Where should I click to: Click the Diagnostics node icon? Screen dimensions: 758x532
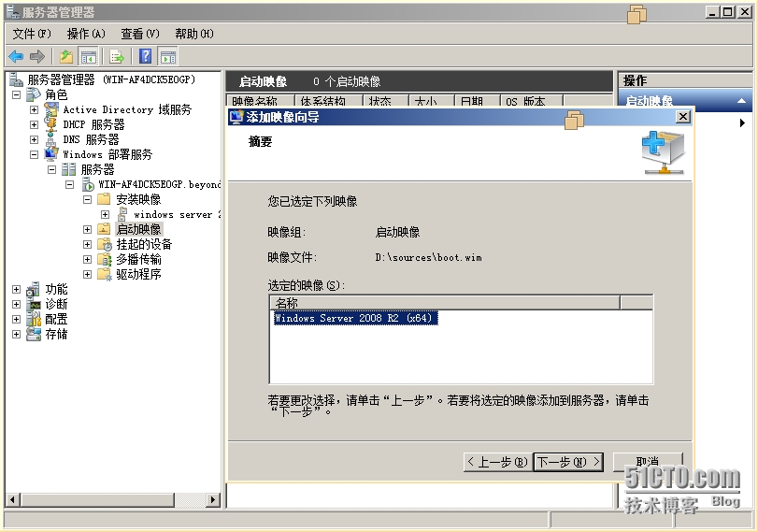[x=34, y=304]
